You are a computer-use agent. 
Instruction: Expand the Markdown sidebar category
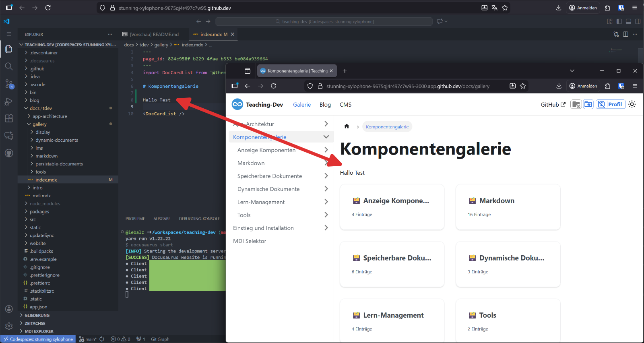(x=326, y=163)
